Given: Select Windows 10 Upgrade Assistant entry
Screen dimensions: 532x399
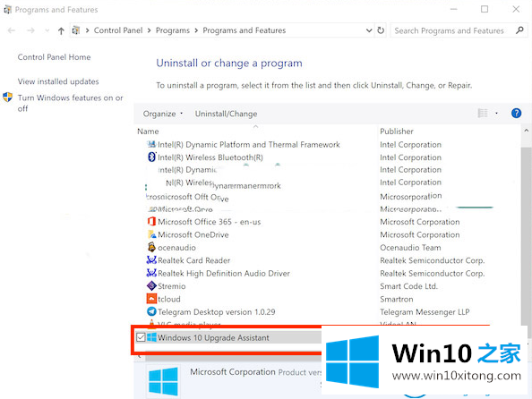Looking at the screenshot, I should click(x=213, y=338).
